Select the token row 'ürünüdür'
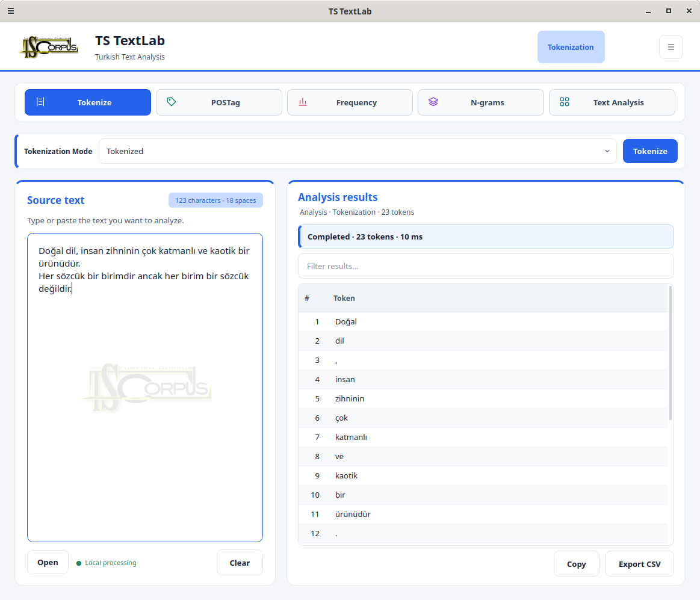The image size is (700, 600). click(x=483, y=514)
